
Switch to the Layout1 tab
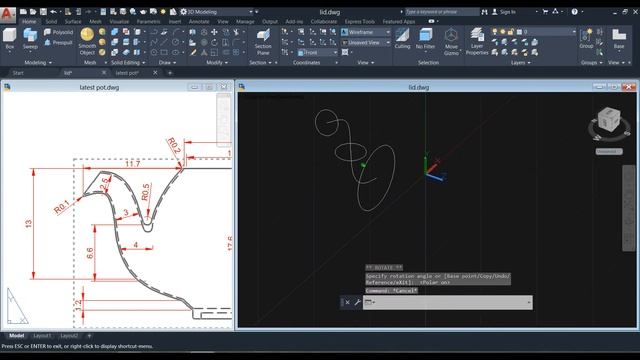[42, 336]
